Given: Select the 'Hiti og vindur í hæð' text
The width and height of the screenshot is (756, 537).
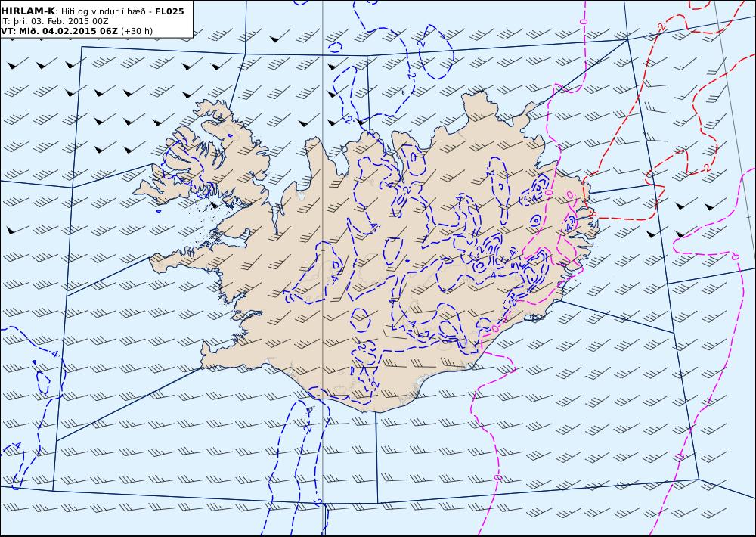Looking at the screenshot, I should point(103,11).
